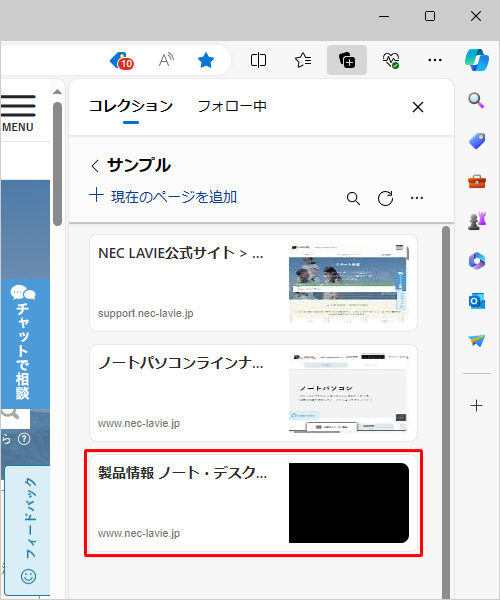Viewport: 500px width, 600px height.
Task: Click the blue favorite star icon
Action: 206,60
